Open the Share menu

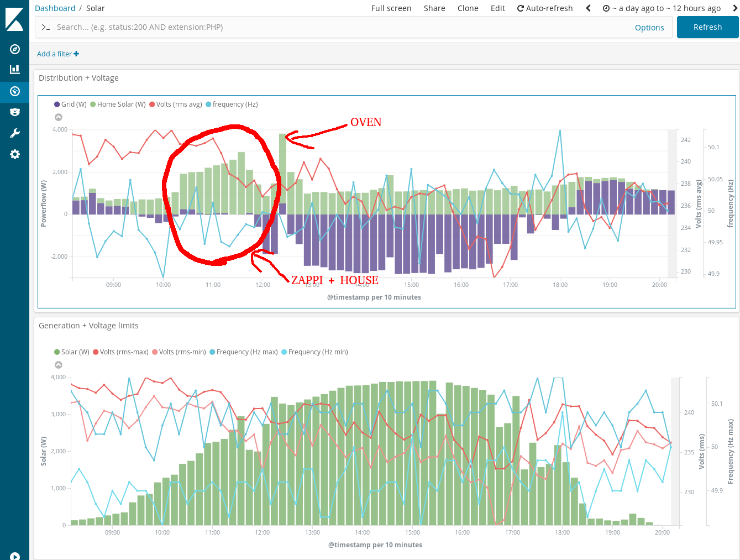coord(434,8)
